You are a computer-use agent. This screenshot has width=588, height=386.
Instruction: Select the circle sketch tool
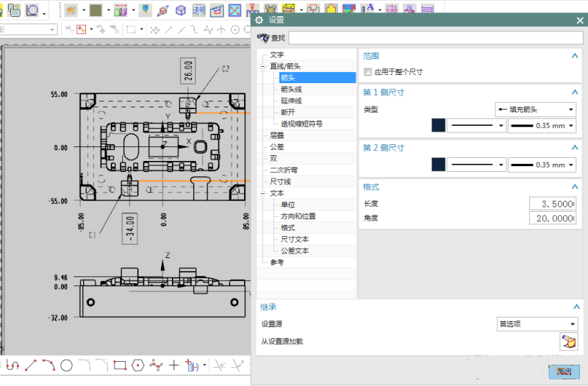tap(66, 365)
